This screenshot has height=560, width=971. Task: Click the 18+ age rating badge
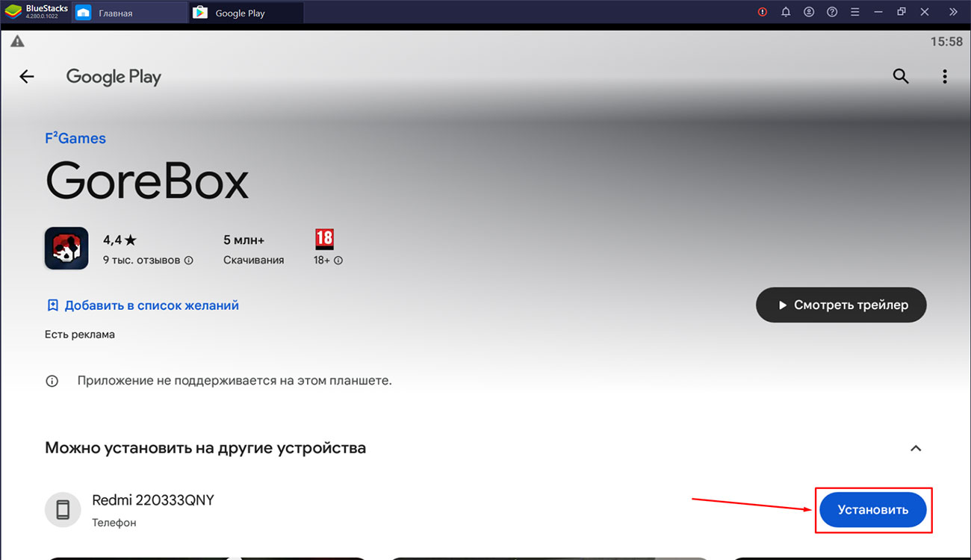pos(324,239)
